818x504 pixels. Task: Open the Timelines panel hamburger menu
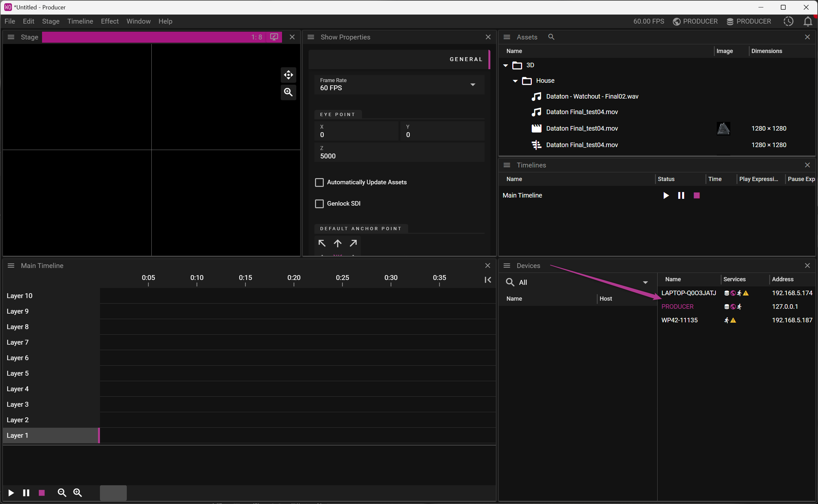pyautogui.click(x=507, y=165)
